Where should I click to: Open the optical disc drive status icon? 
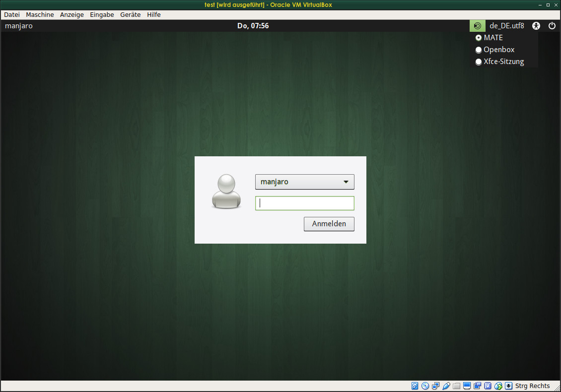tap(425, 386)
